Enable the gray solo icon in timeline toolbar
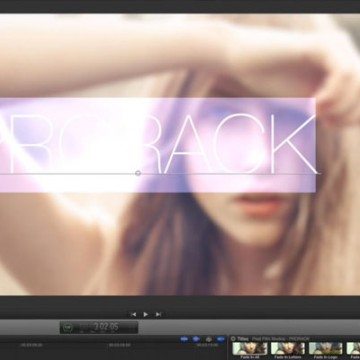Viewport: 360px width, 360px height. [x=209, y=339]
